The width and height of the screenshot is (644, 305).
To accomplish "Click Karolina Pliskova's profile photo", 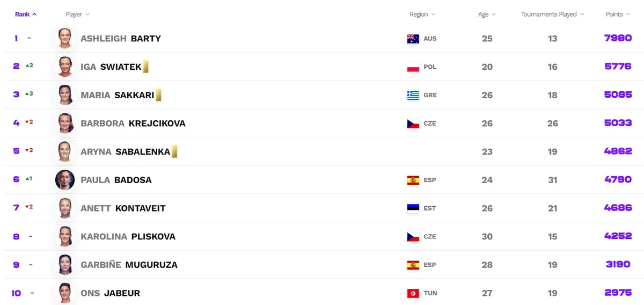I will tap(65, 236).
